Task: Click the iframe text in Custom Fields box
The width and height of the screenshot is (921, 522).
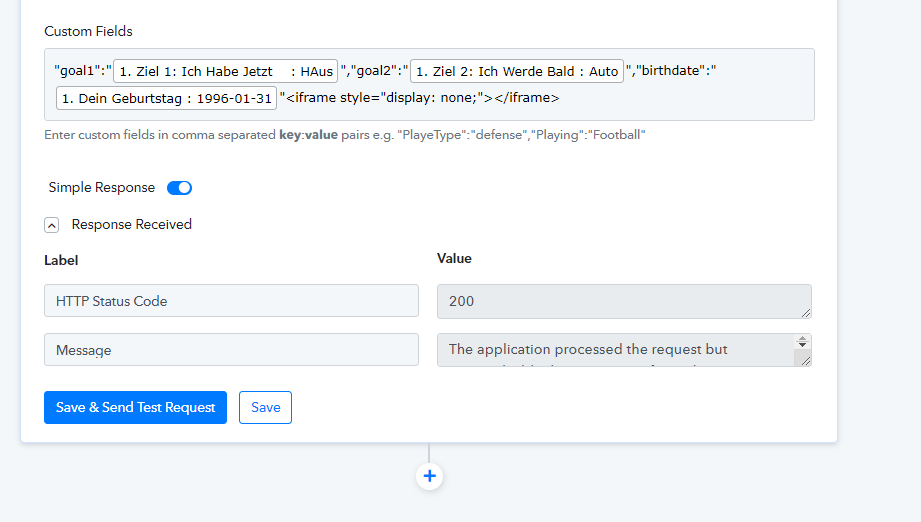Action: click(x=422, y=97)
